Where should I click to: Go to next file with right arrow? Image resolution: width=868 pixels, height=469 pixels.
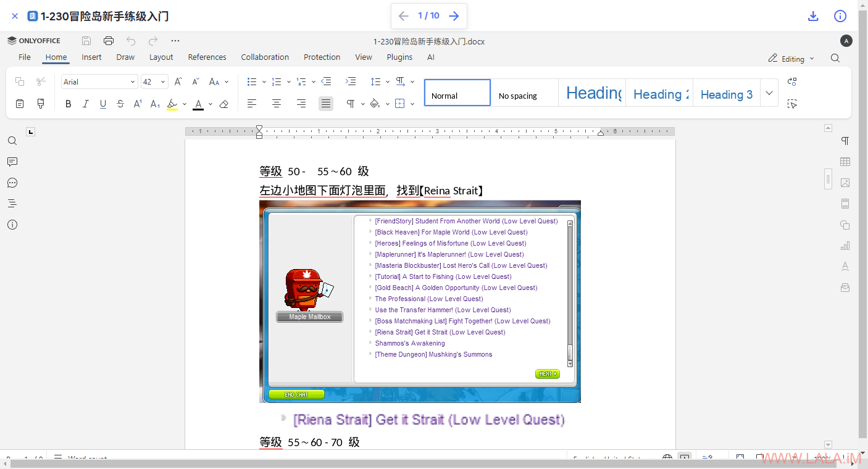tap(454, 16)
